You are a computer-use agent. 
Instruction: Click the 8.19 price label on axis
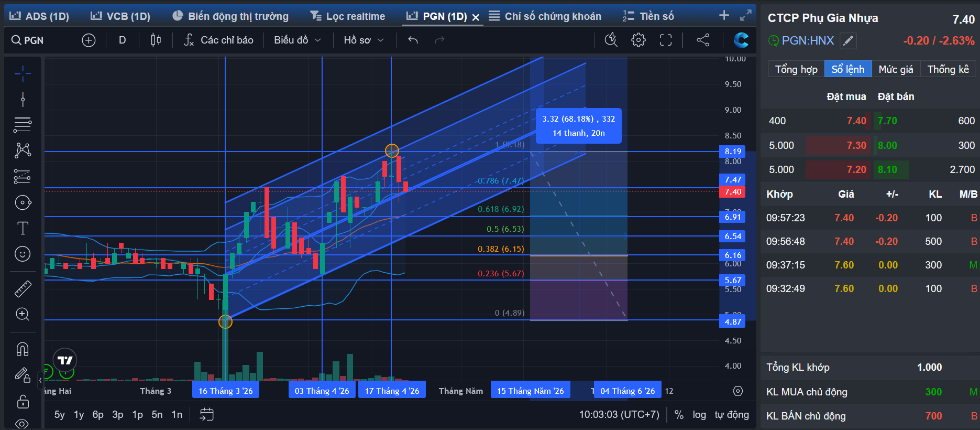732,152
